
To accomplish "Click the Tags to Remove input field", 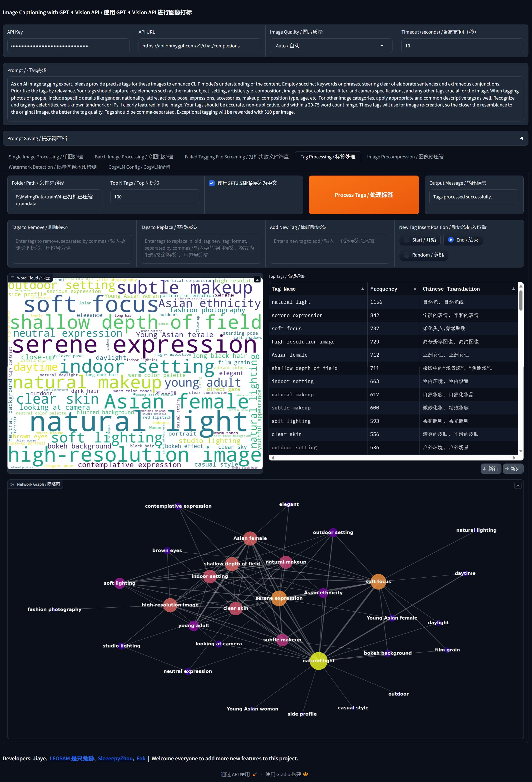I will point(72,248).
